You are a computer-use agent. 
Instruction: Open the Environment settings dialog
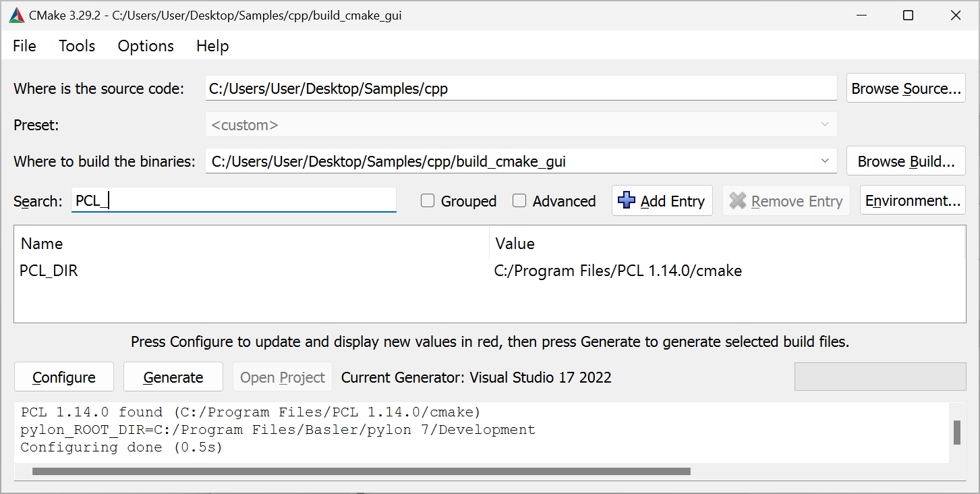point(912,201)
